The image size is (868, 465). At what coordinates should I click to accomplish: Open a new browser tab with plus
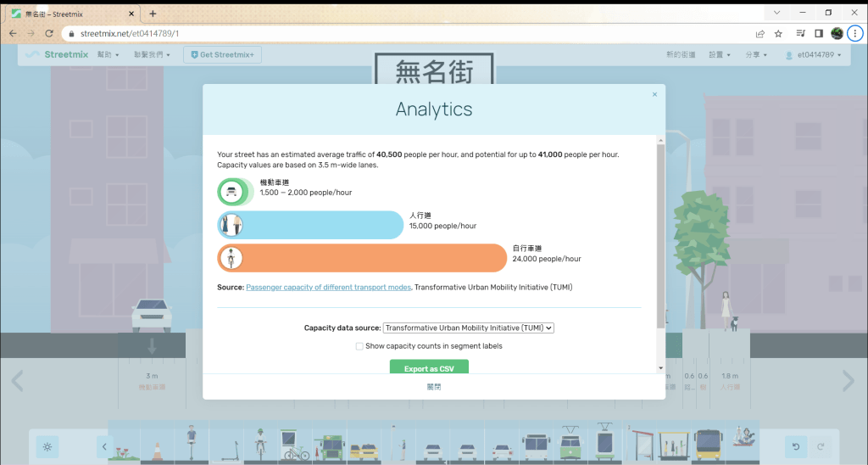[153, 14]
